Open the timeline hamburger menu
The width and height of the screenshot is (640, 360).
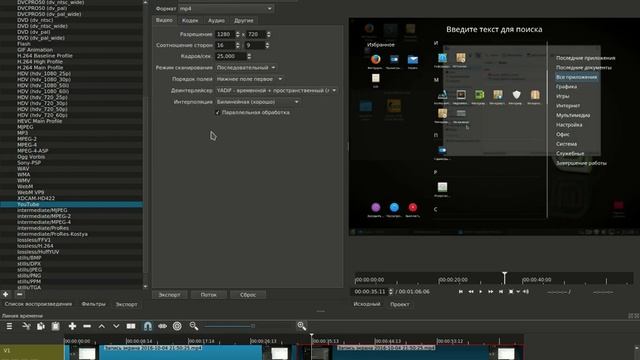pyautogui.click(x=9, y=326)
